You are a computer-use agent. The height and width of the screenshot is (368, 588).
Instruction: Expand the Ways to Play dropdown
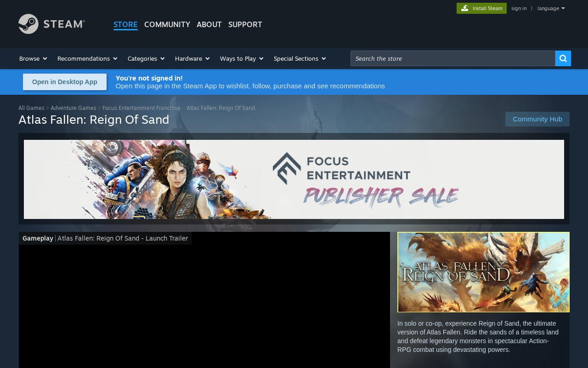(242, 58)
